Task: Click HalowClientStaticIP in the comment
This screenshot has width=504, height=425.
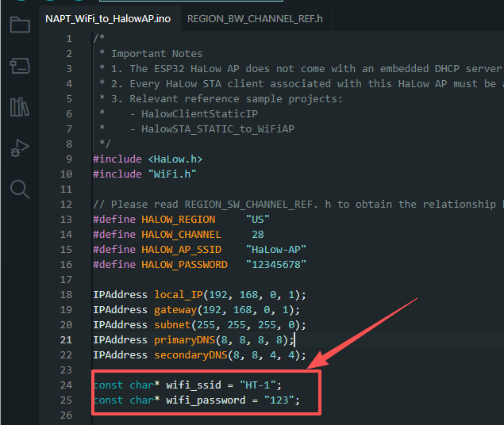Action: tap(199, 113)
